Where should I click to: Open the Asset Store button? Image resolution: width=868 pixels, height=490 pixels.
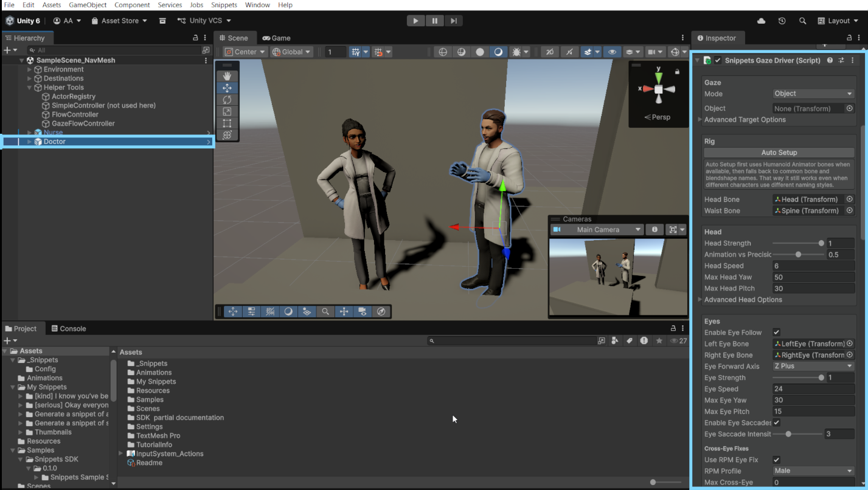(x=119, y=21)
